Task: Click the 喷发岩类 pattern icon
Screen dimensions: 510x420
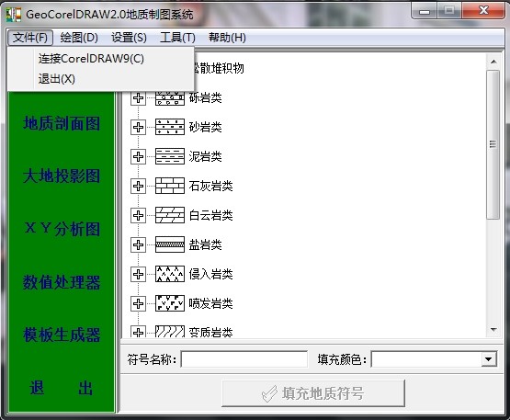Action: (170, 303)
